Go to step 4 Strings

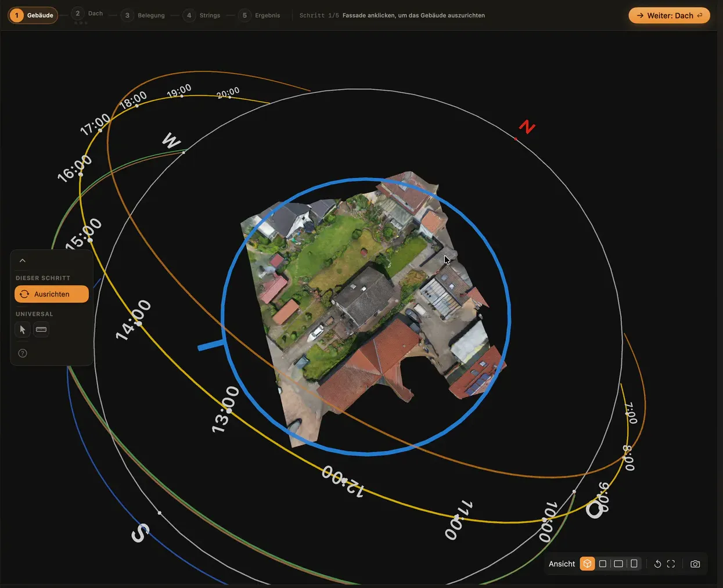pyautogui.click(x=202, y=15)
